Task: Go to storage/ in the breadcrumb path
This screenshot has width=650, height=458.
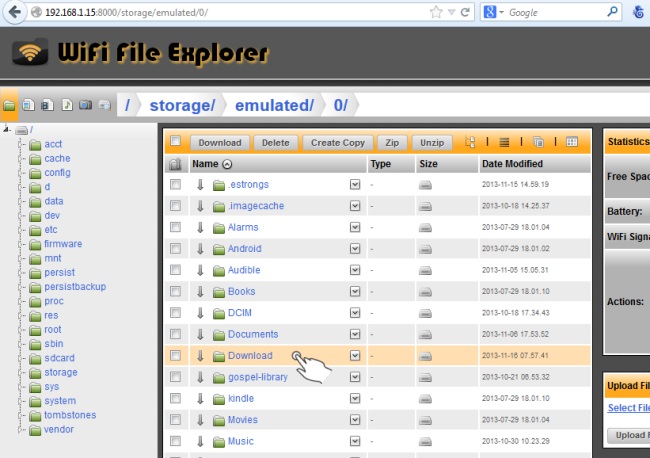Action: [181, 105]
